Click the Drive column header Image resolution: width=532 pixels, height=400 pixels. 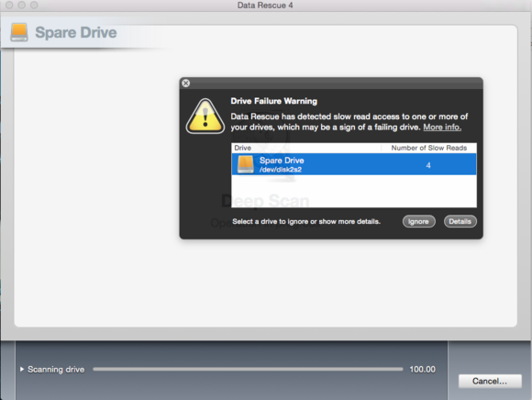click(x=242, y=148)
